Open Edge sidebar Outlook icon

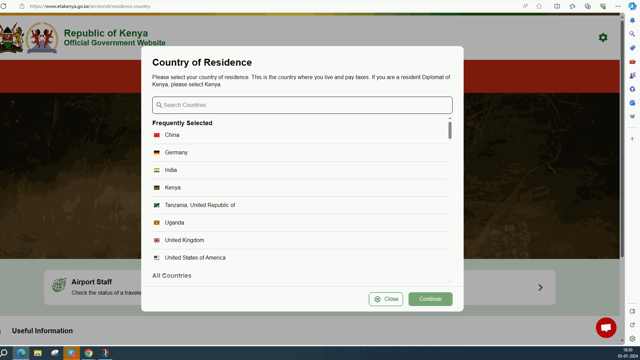pyautogui.click(x=632, y=103)
